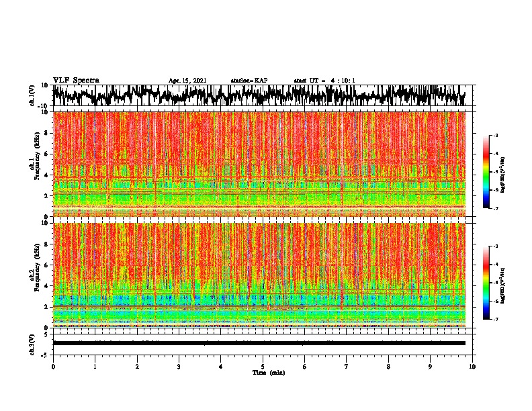Click the 'ch.3(V)' axis label
Viewport: 532px width, 411px height.
pos(32,345)
